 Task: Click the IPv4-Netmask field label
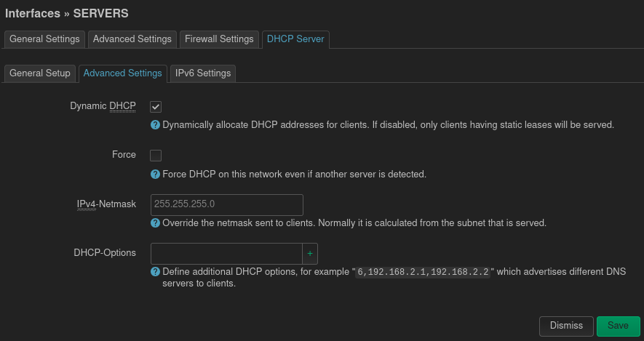click(106, 204)
